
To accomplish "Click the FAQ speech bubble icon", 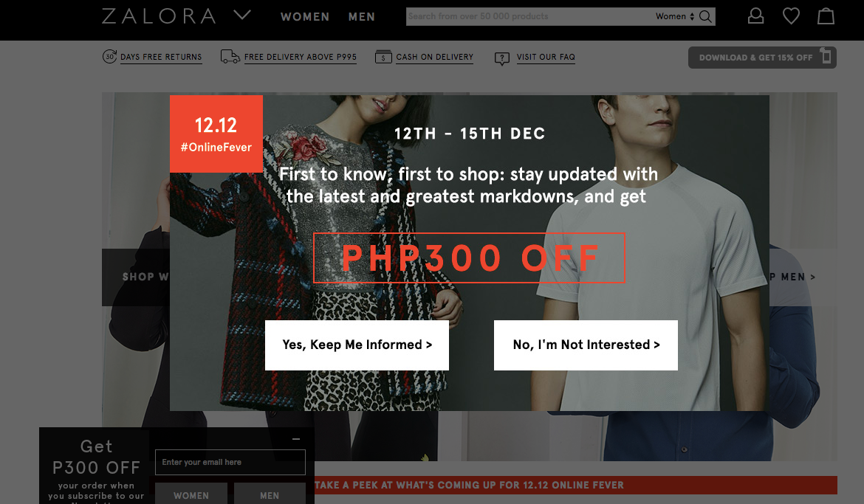I will tap(502, 58).
